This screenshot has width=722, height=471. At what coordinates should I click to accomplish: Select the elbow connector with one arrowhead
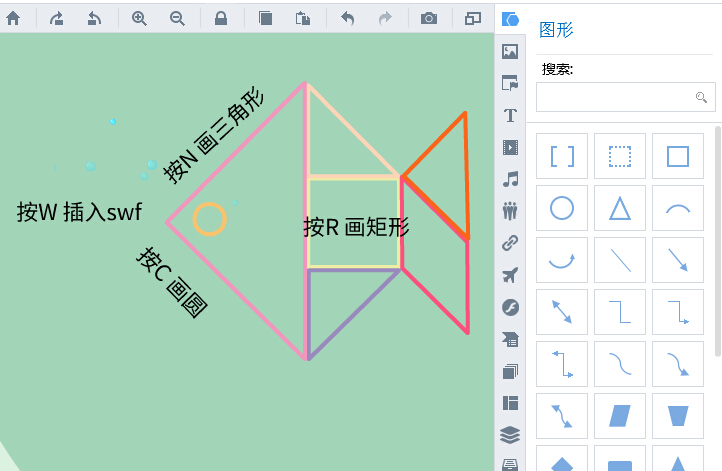coord(678,312)
